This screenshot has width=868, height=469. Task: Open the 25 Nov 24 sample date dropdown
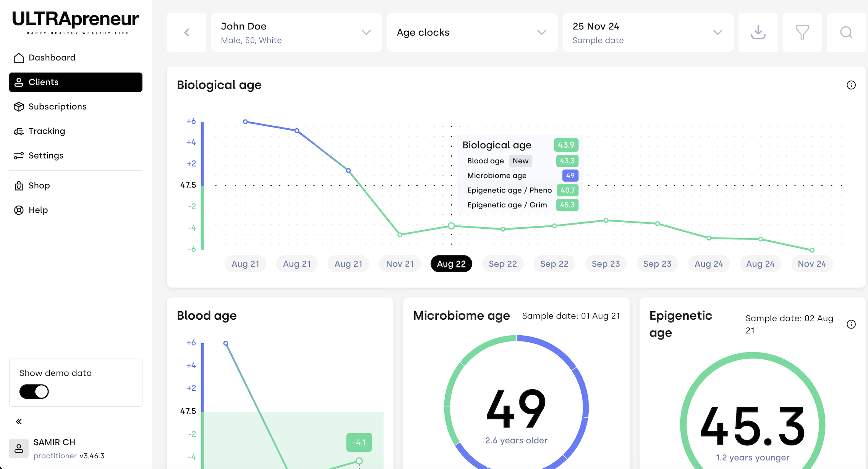point(648,32)
